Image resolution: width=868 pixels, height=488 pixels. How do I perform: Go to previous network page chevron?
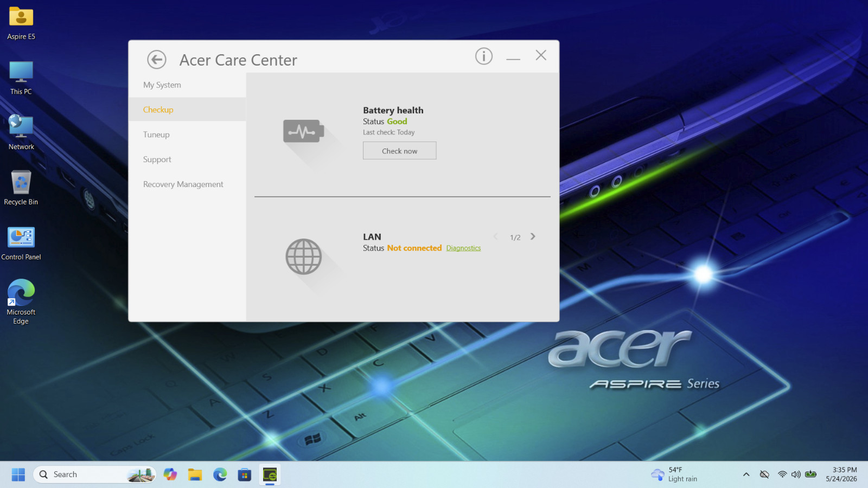[495, 236]
